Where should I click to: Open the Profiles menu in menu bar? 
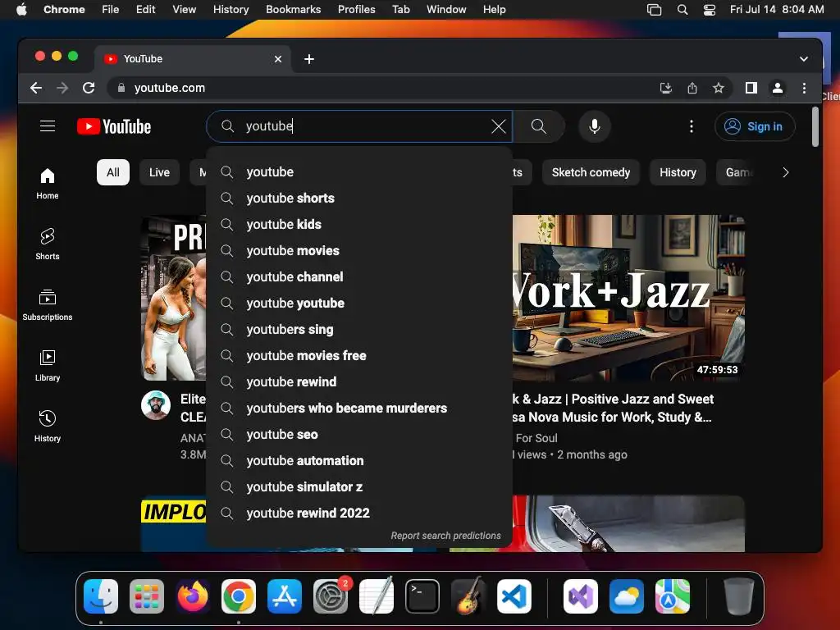click(356, 10)
